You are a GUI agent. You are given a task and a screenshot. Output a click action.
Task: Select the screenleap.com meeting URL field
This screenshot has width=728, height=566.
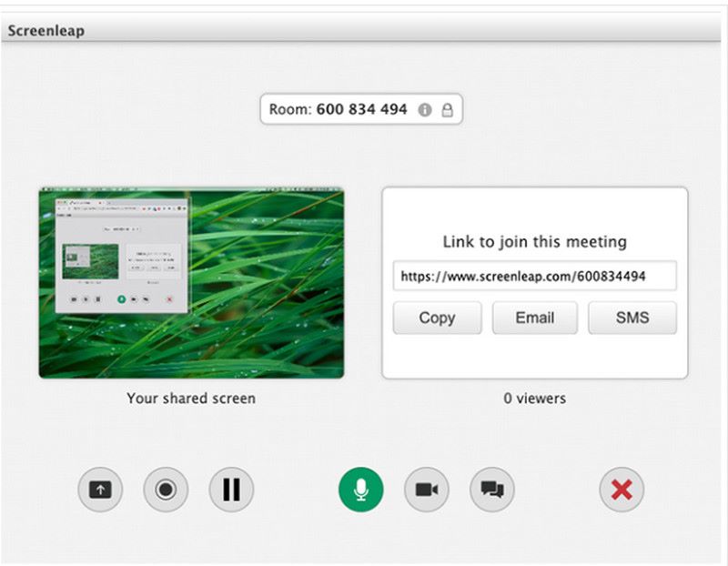pyautogui.click(x=535, y=277)
